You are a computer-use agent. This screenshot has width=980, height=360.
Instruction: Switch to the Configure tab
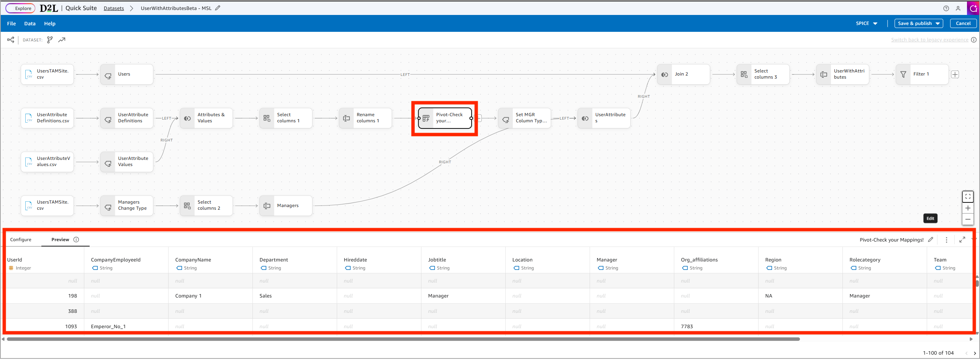pyautogui.click(x=21, y=239)
